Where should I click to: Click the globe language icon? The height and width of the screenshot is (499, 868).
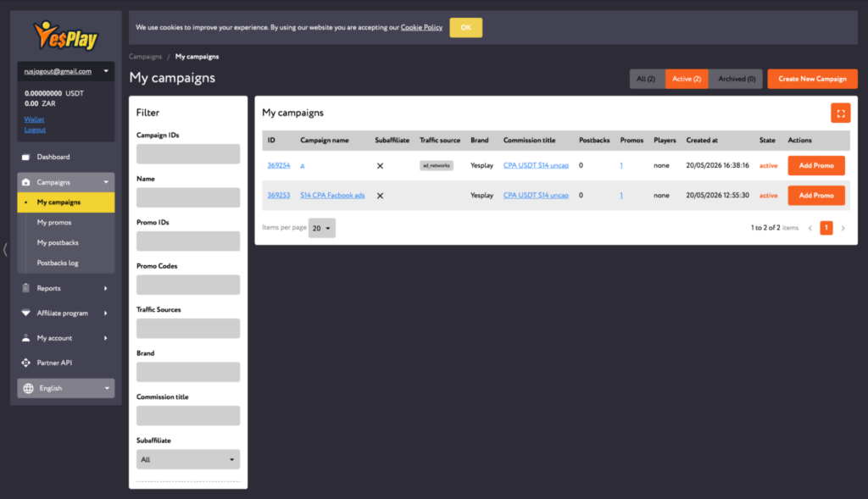[28, 388]
